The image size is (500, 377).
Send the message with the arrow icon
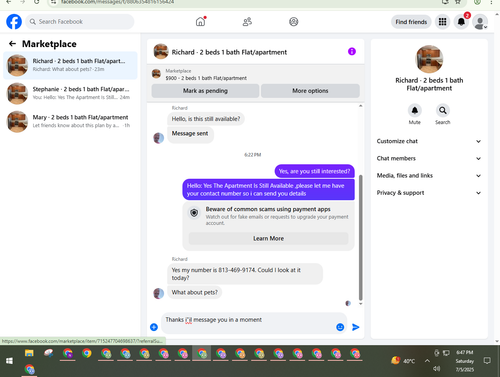[x=356, y=327]
